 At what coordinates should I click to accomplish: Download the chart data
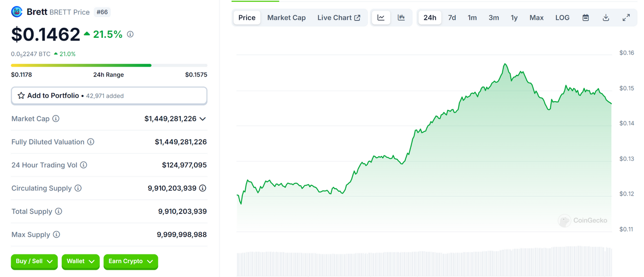click(606, 18)
